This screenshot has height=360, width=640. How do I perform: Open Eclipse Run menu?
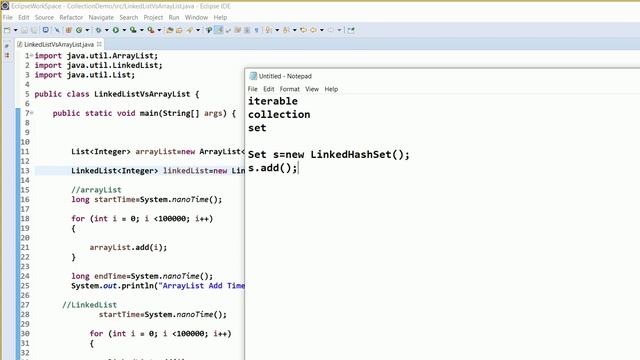point(174,18)
